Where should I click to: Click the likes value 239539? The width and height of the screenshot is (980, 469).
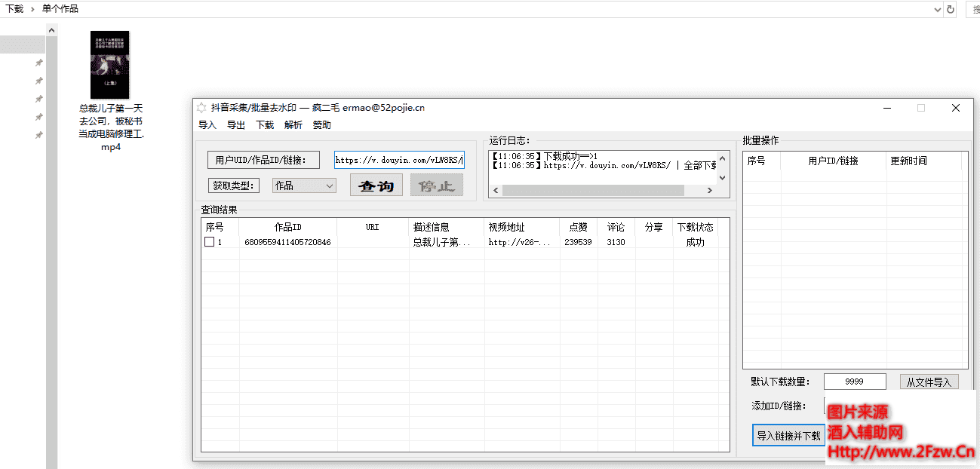[578, 242]
